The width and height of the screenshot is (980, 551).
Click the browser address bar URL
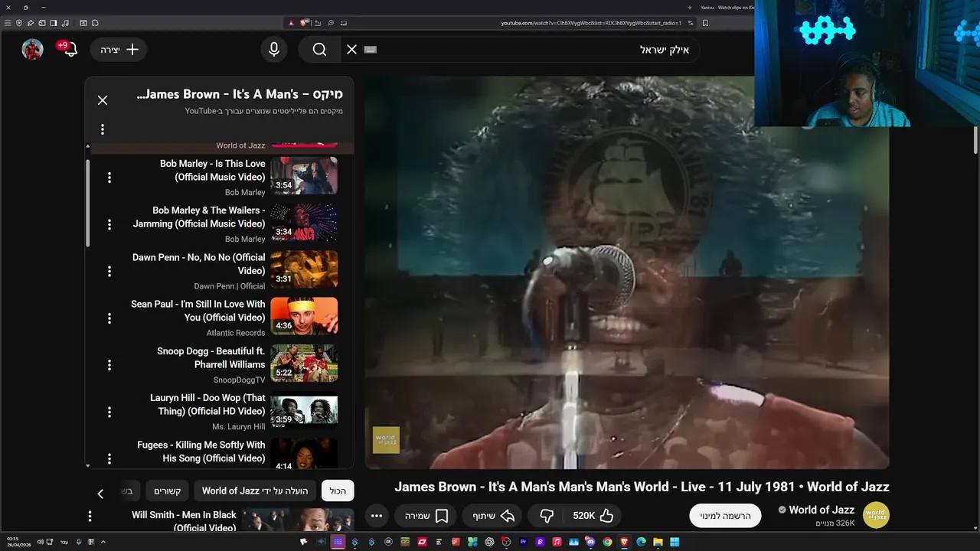591,23
